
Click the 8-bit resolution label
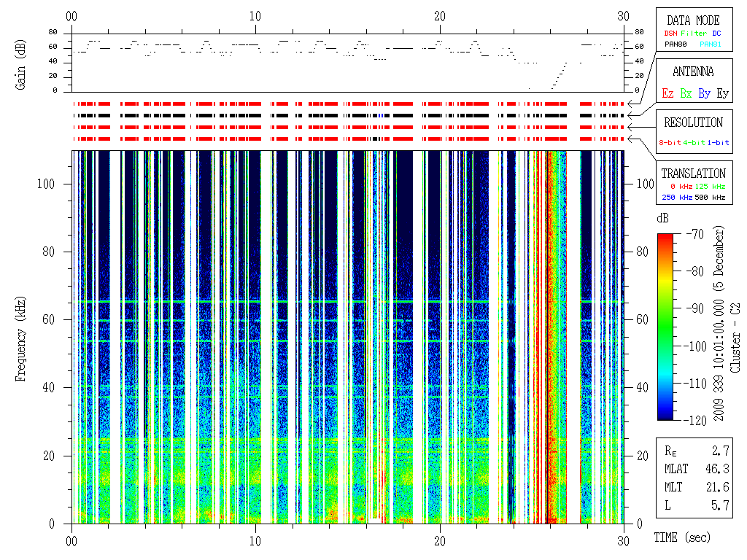pyautogui.click(x=670, y=143)
